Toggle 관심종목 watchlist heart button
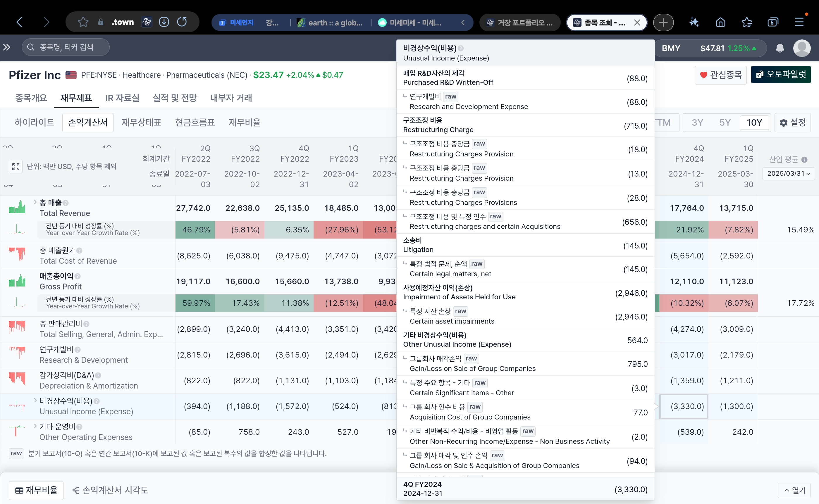 [x=720, y=75]
